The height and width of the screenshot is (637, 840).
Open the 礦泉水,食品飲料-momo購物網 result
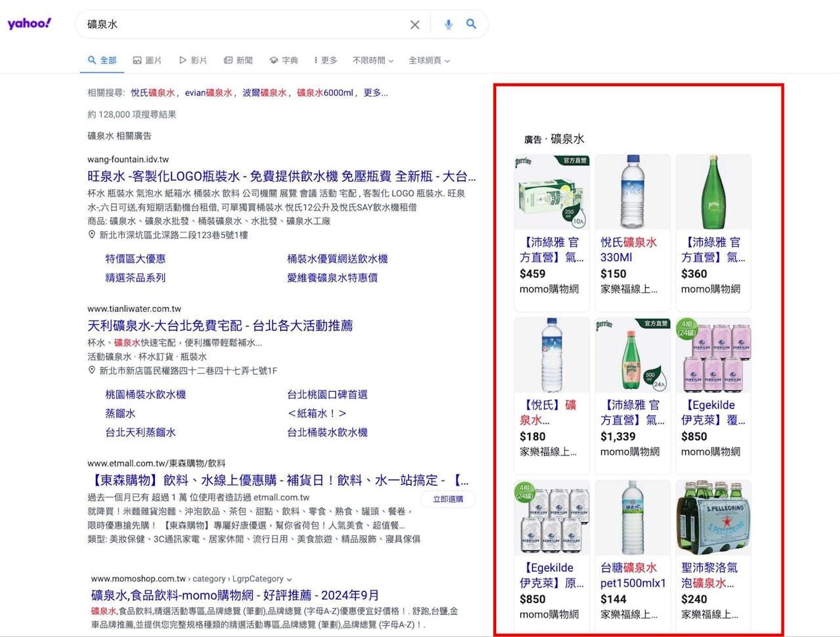pyautogui.click(x=235, y=596)
